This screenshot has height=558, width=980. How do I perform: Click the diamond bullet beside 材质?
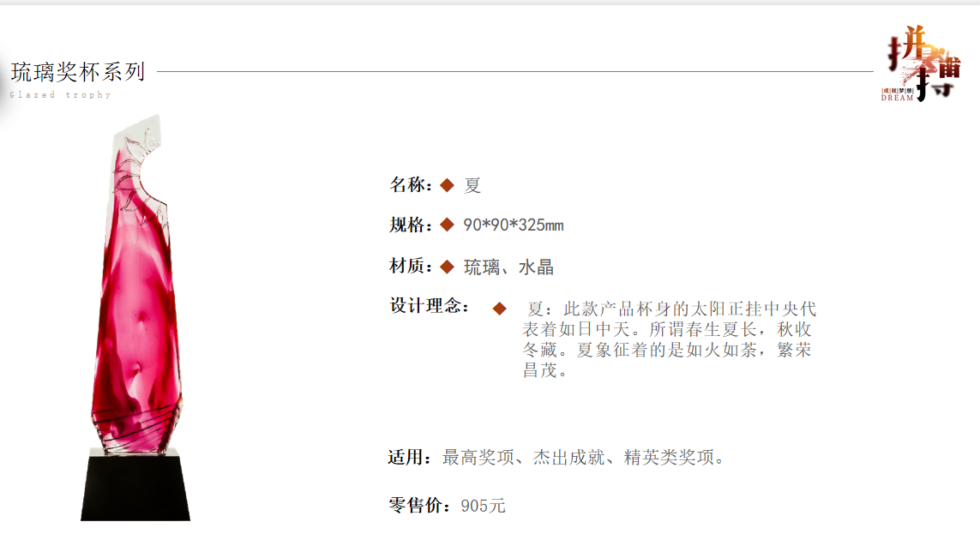click(x=447, y=267)
